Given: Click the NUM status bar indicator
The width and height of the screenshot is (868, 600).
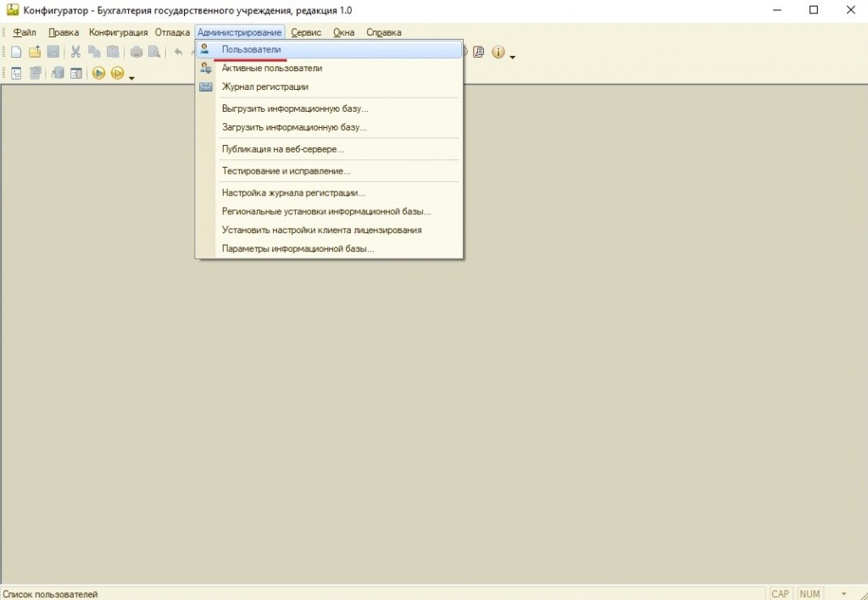Looking at the screenshot, I should (x=810, y=593).
